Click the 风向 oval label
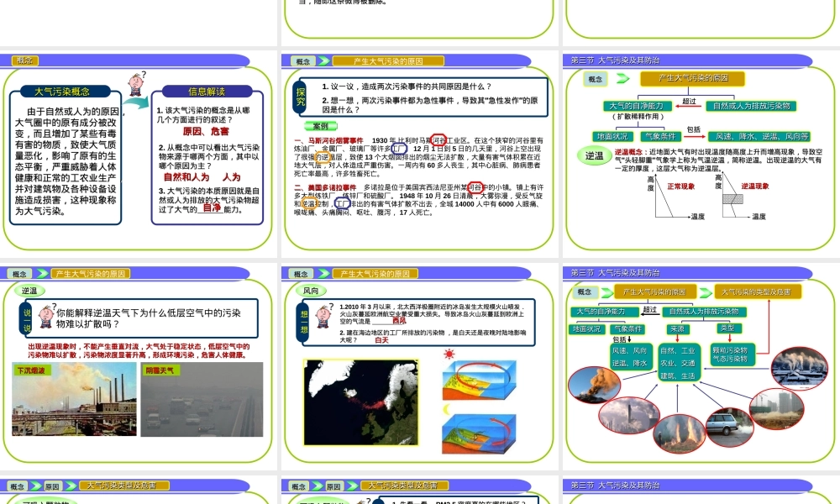 [x=311, y=291]
